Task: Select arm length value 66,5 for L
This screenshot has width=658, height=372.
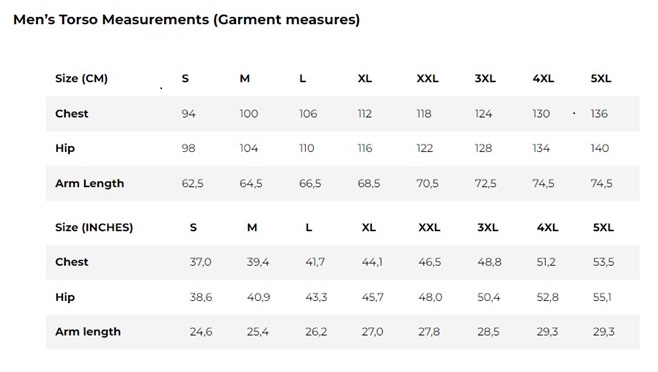Action: pos(310,183)
